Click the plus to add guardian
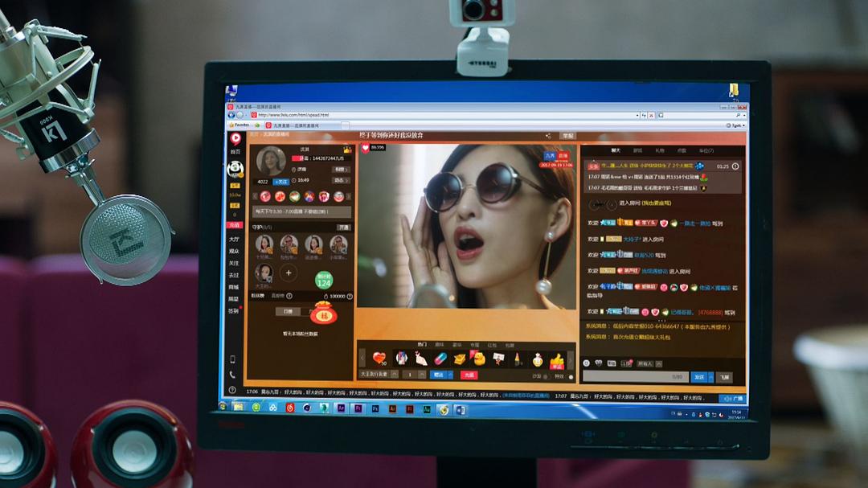Screen dimensions: 868x488 tap(289, 273)
